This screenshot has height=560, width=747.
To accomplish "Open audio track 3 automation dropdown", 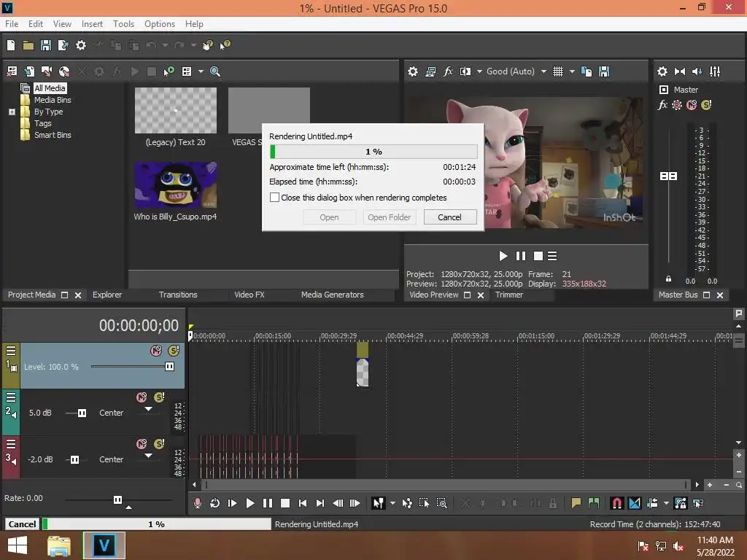I will pos(148,456).
